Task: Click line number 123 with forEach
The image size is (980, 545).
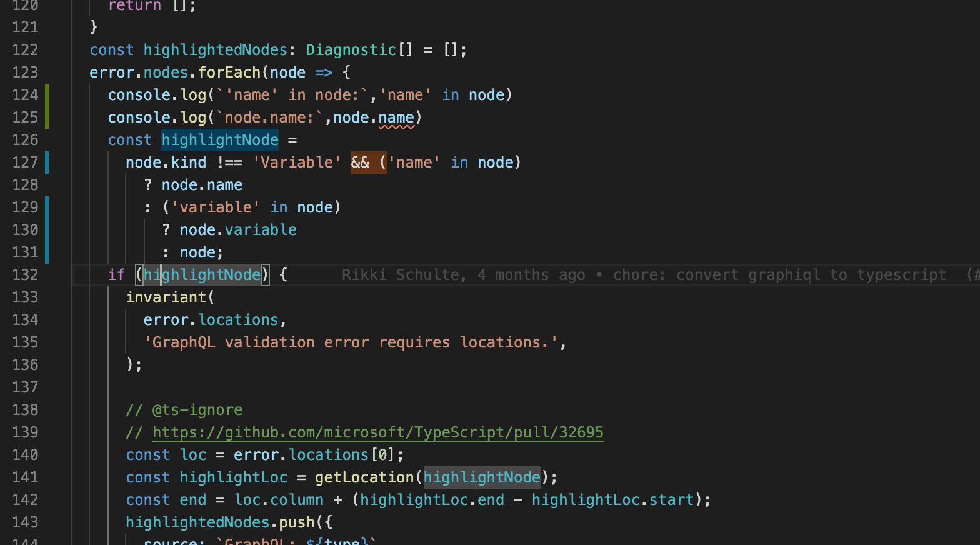Action: [25, 72]
